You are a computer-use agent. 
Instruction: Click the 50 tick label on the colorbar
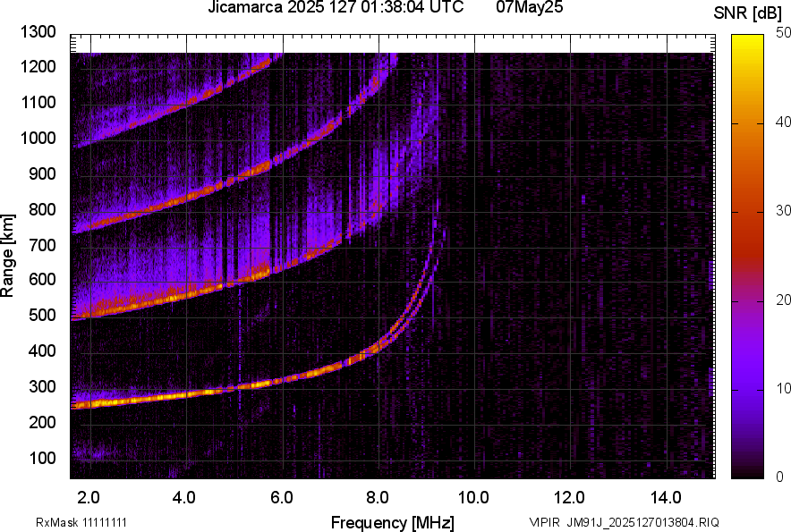[x=782, y=34]
